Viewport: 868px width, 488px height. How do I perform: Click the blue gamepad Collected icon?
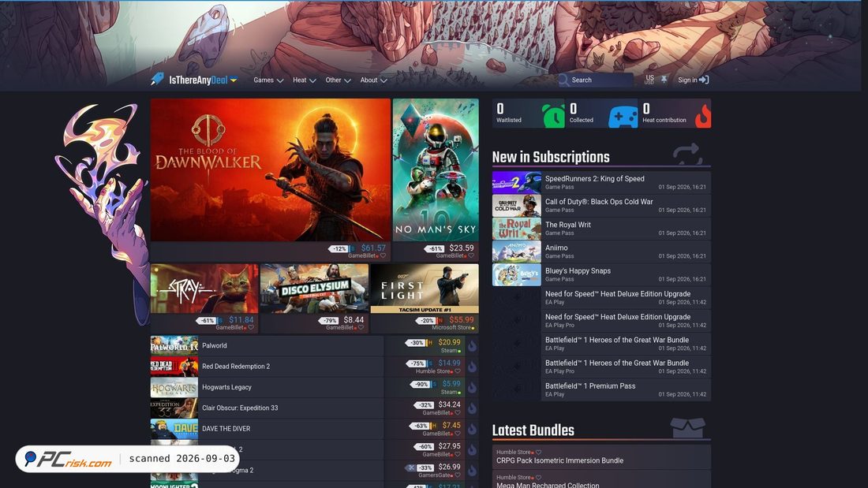(623, 117)
